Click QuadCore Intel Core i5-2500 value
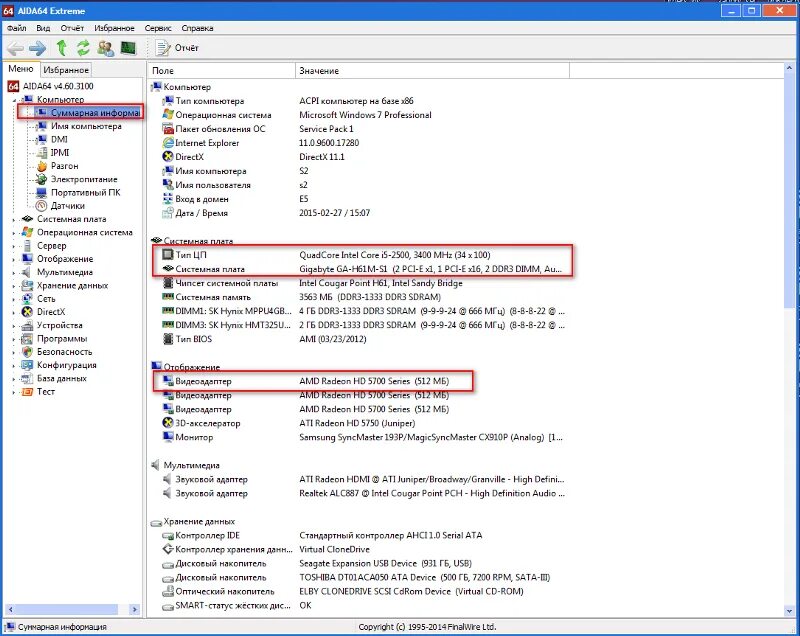This screenshot has height=636, width=800. click(394, 255)
